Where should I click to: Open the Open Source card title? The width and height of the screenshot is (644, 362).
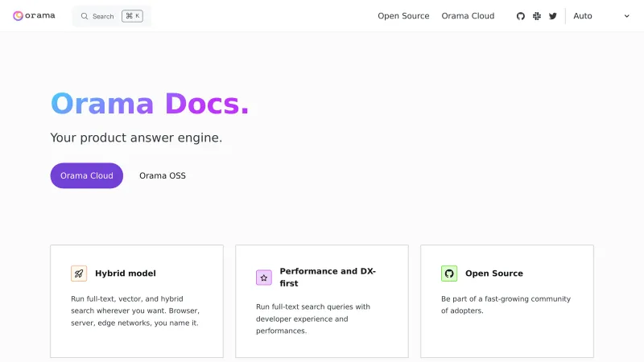coord(494,274)
